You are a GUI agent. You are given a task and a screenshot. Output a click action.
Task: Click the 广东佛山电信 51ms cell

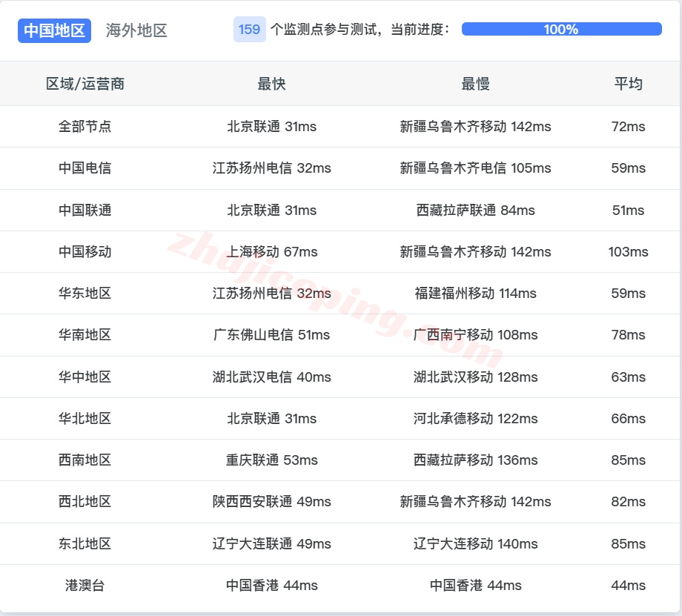coord(271,335)
